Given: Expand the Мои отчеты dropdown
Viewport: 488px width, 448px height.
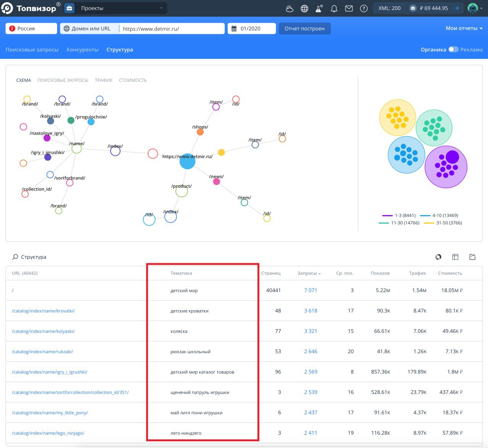Looking at the screenshot, I should 464,28.
